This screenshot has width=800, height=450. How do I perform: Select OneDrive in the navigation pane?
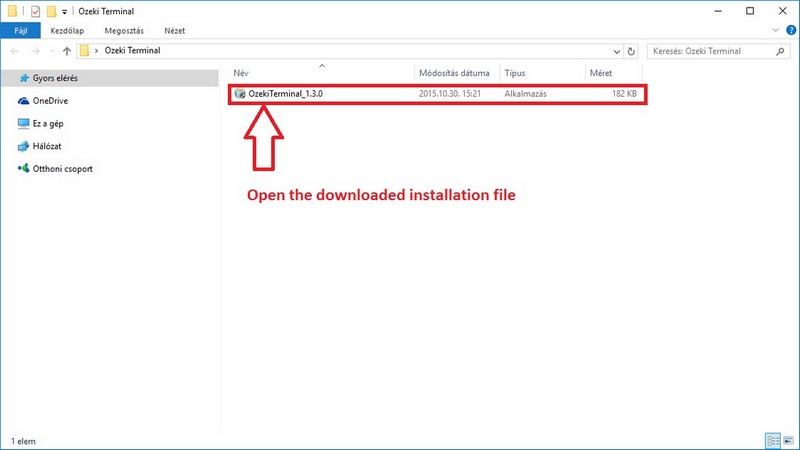tap(50, 101)
